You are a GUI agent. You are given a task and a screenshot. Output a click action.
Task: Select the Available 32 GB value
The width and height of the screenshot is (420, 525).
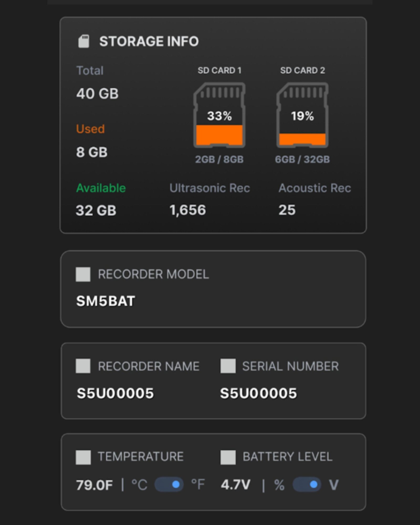[96, 210]
